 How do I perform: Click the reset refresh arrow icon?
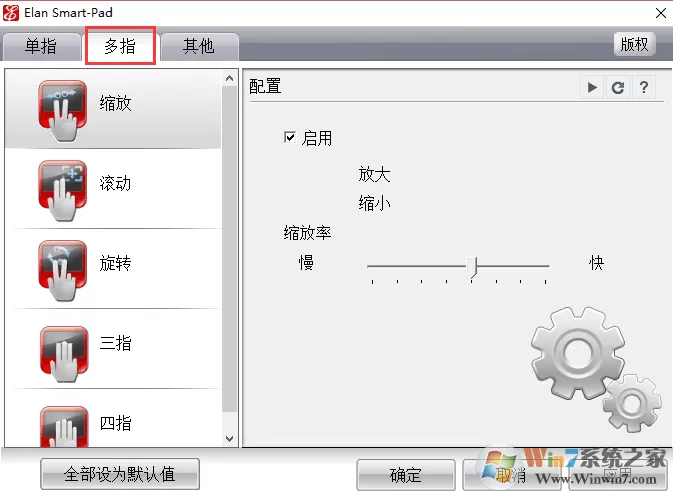[618, 88]
